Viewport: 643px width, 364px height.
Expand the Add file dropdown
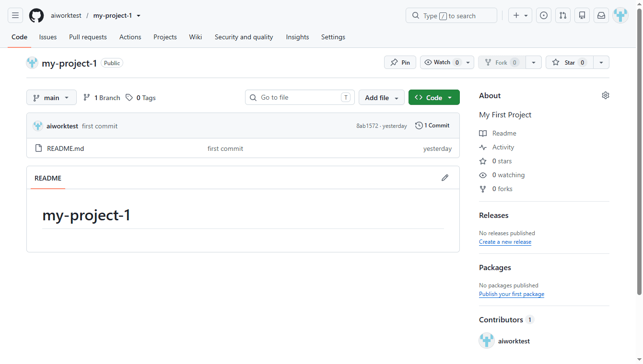tap(382, 97)
